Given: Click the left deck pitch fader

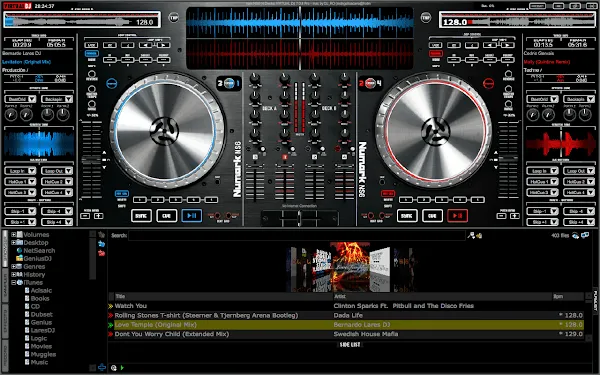Looking at the screenshot, I should pyautogui.click(x=91, y=160).
